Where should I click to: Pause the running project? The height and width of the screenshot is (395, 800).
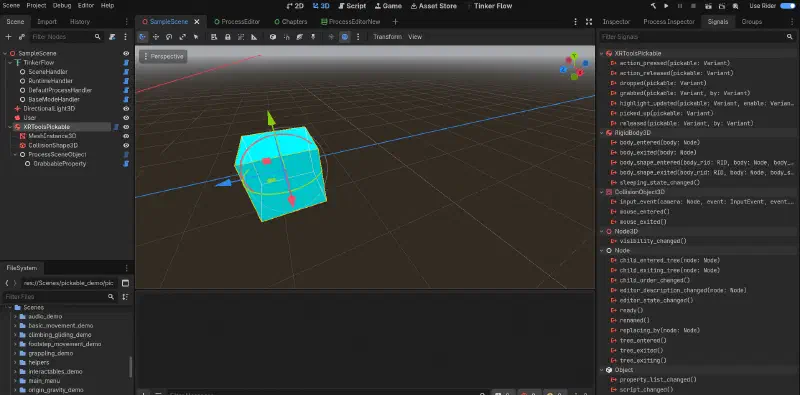680,6
